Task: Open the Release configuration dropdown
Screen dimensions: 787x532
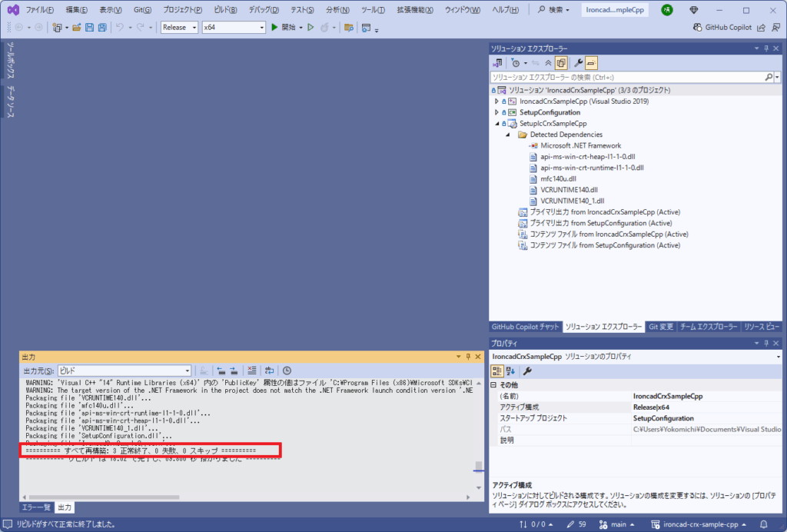Action: click(179, 28)
